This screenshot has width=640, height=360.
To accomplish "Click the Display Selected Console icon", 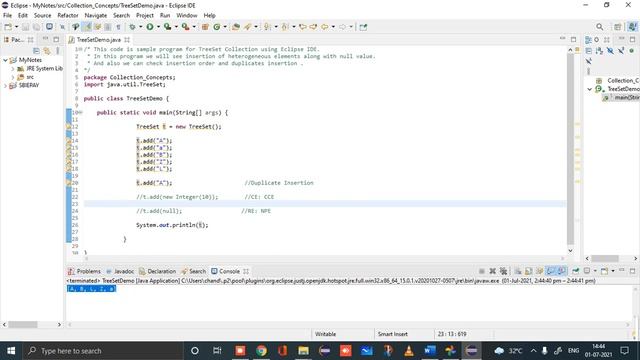I will click(587, 271).
